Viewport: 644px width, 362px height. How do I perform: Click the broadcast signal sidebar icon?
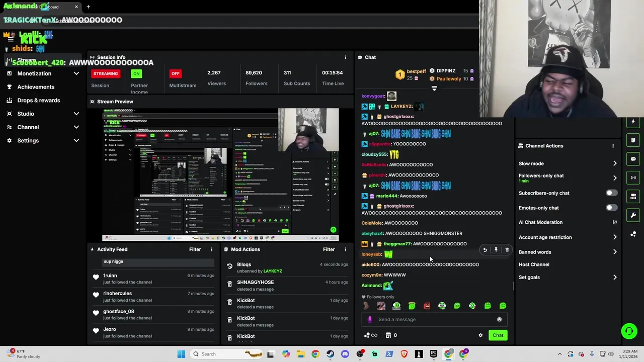click(633, 177)
